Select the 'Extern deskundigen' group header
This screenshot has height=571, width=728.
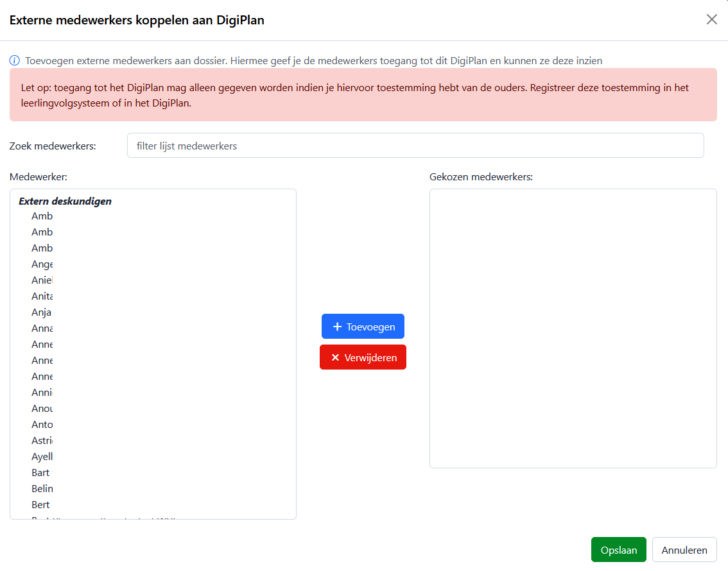[x=65, y=201]
